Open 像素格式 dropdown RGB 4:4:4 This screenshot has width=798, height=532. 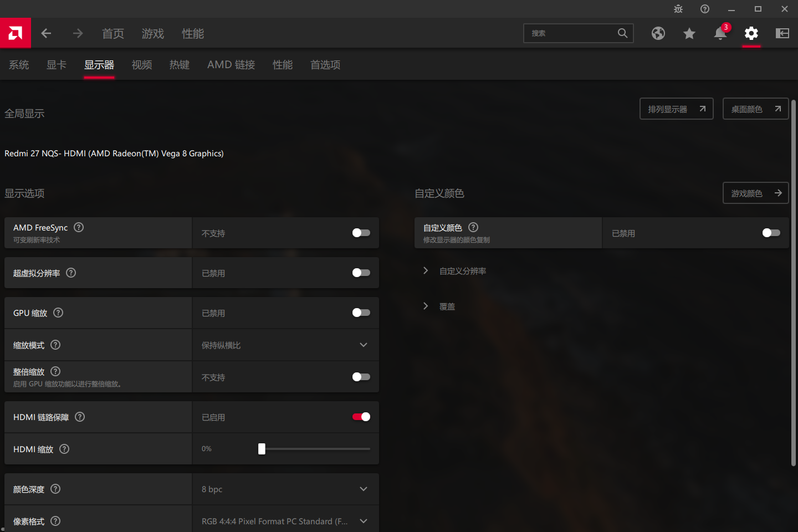(x=286, y=520)
